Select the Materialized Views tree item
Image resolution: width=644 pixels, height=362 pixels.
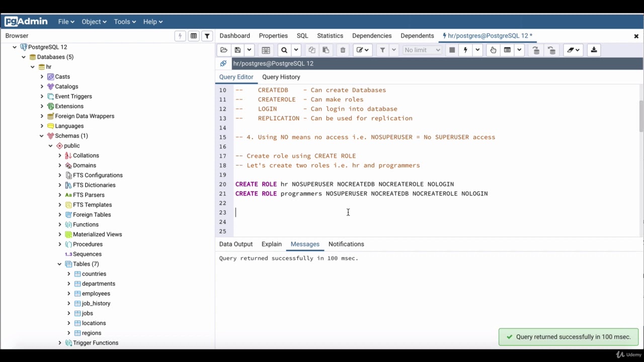(x=97, y=234)
